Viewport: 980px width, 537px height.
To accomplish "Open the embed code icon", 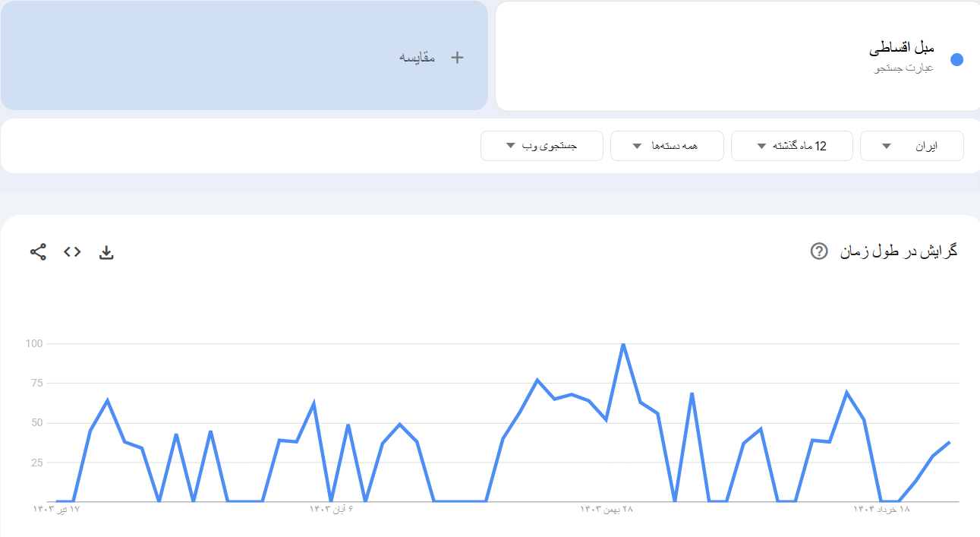I will pyautogui.click(x=72, y=252).
